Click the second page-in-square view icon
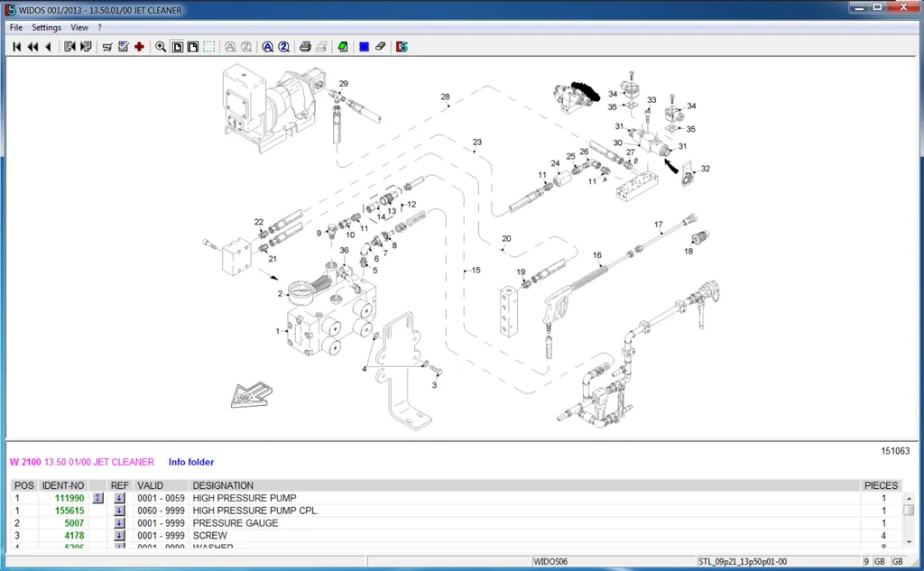 193,47
